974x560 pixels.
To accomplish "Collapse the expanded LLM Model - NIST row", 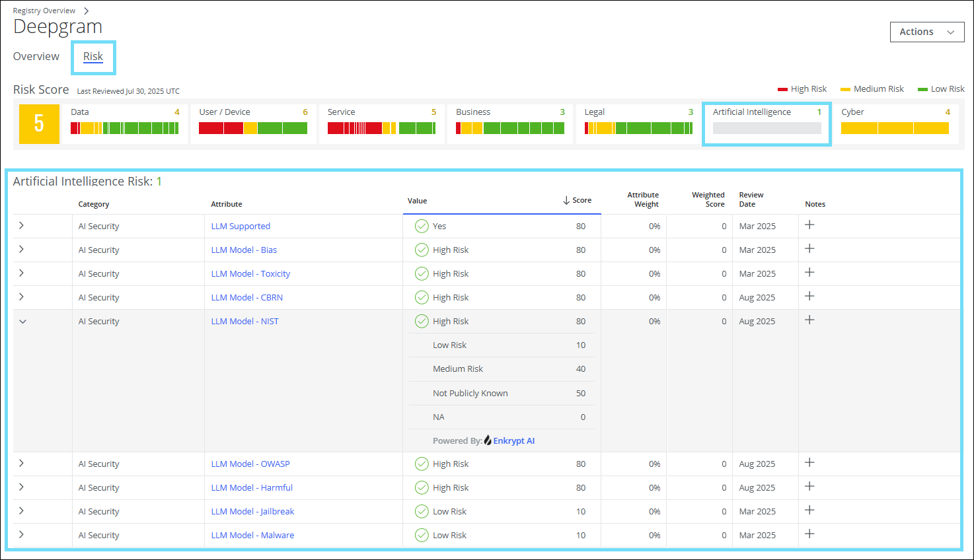I will coord(22,322).
